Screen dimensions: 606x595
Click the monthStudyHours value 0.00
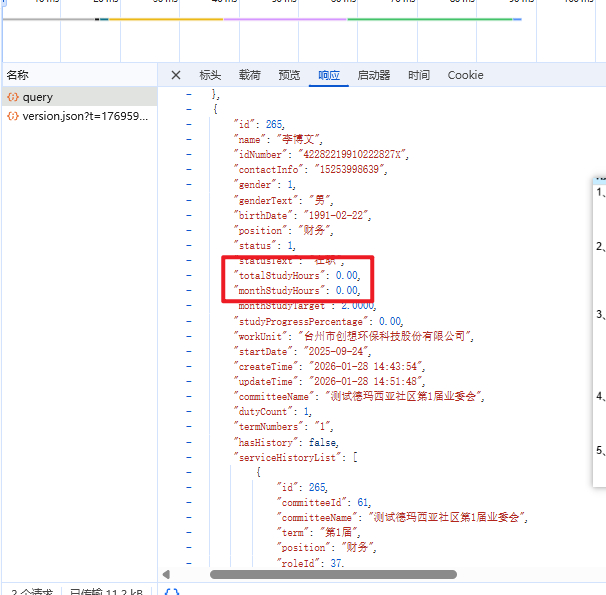[347, 291]
